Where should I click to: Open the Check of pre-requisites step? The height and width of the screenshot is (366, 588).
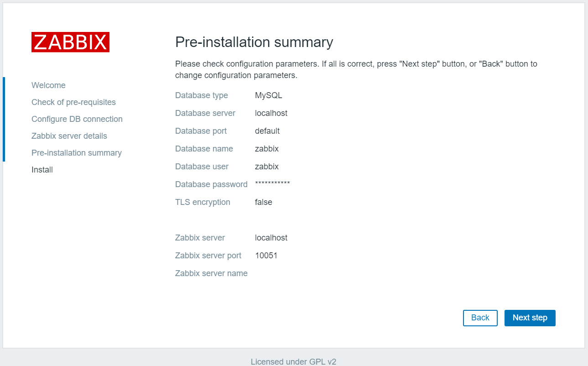pos(73,102)
